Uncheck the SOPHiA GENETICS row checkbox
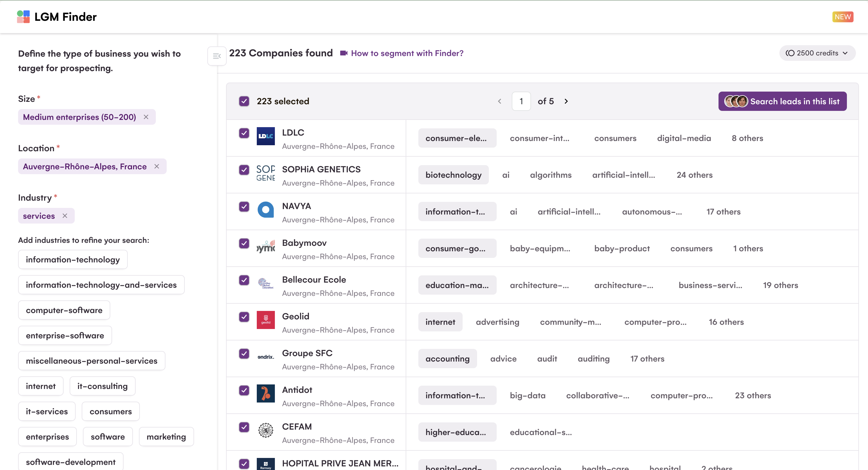The width and height of the screenshot is (868, 470). pos(244,170)
